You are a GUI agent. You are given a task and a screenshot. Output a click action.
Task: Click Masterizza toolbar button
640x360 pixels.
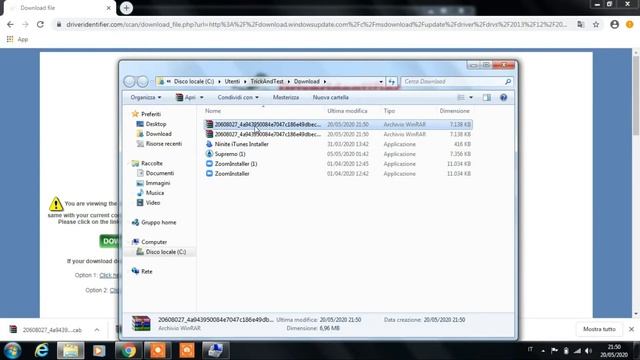[286, 98]
